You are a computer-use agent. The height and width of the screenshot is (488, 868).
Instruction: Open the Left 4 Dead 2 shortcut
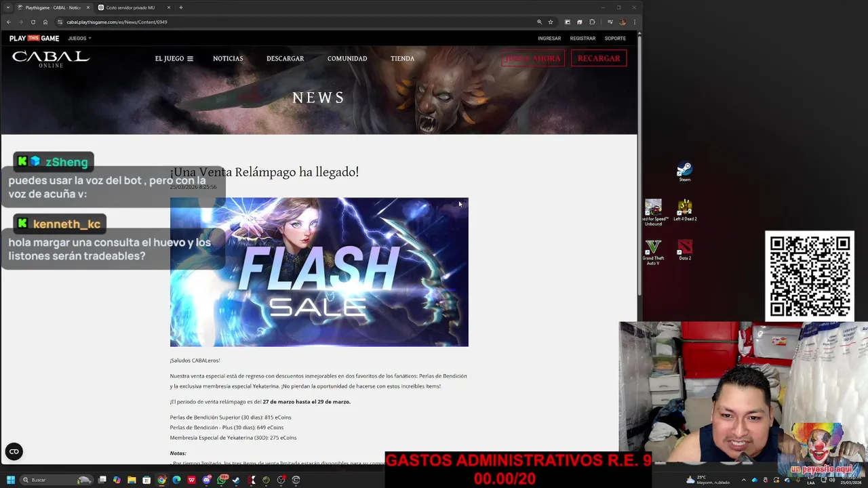[685, 210]
